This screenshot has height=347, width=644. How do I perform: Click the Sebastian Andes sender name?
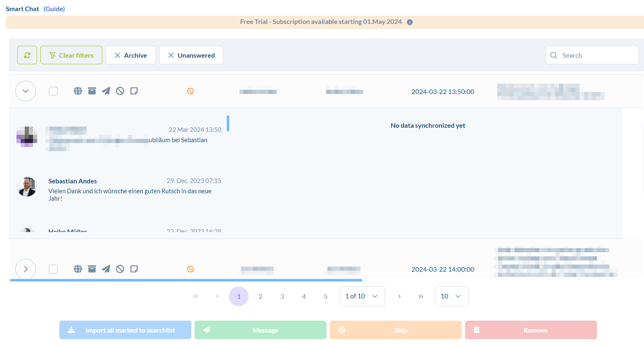click(x=73, y=181)
